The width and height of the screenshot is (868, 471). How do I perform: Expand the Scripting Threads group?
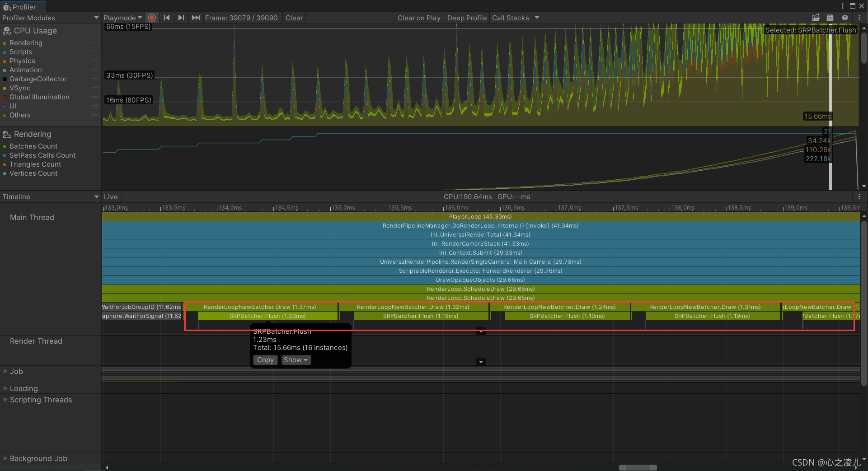click(x=5, y=400)
